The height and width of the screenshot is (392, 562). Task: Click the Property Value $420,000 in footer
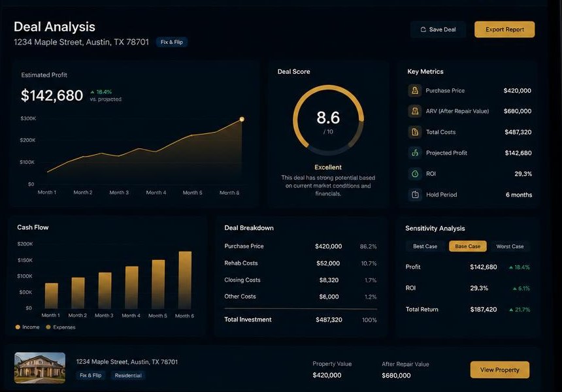pyautogui.click(x=327, y=375)
